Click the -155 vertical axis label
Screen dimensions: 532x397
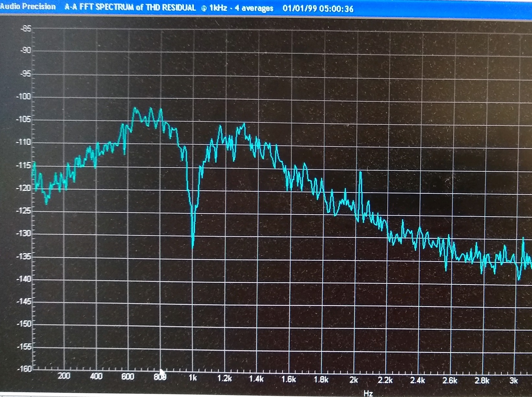point(24,347)
